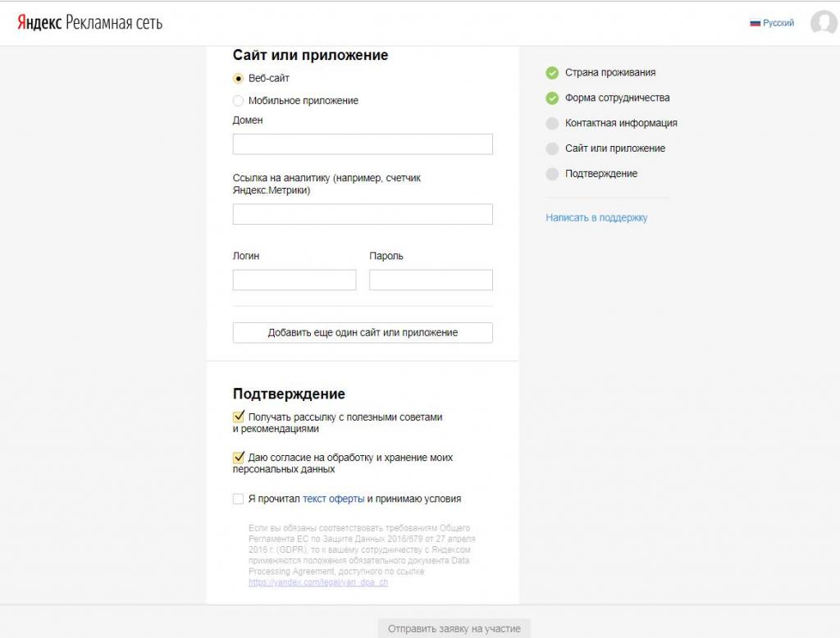Open the текст оферты link

pyautogui.click(x=333, y=499)
